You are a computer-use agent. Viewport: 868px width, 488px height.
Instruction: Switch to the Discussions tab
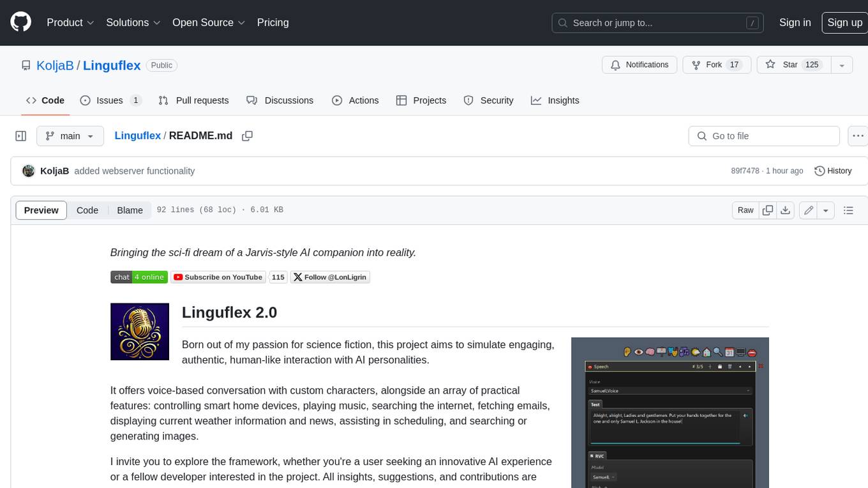(280, 100)
